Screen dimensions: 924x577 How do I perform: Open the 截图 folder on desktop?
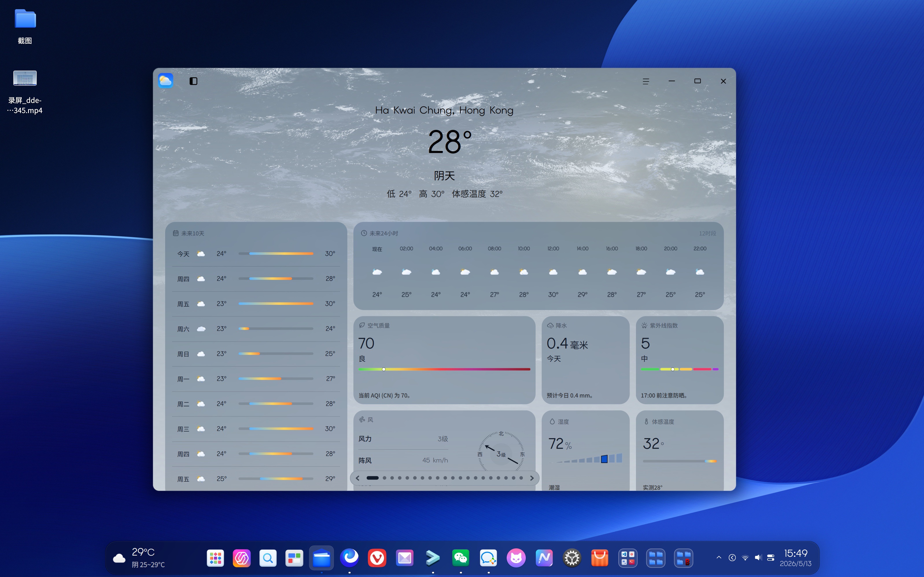pos(25,26)
